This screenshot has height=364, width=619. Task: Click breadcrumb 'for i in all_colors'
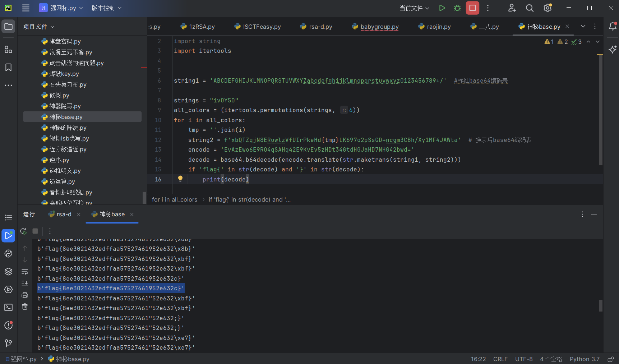[x=175, y=199]
